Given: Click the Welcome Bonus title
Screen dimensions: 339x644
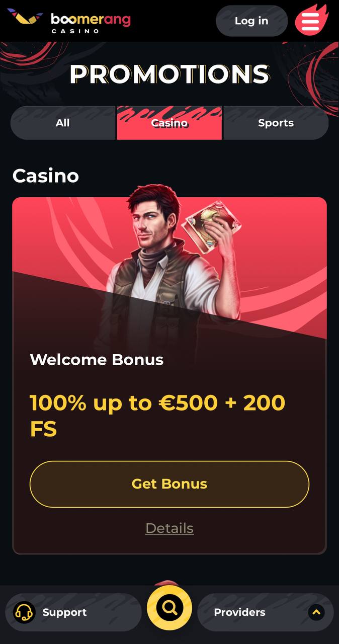Looking at the screenshot, I should click(x=97, y=360).
